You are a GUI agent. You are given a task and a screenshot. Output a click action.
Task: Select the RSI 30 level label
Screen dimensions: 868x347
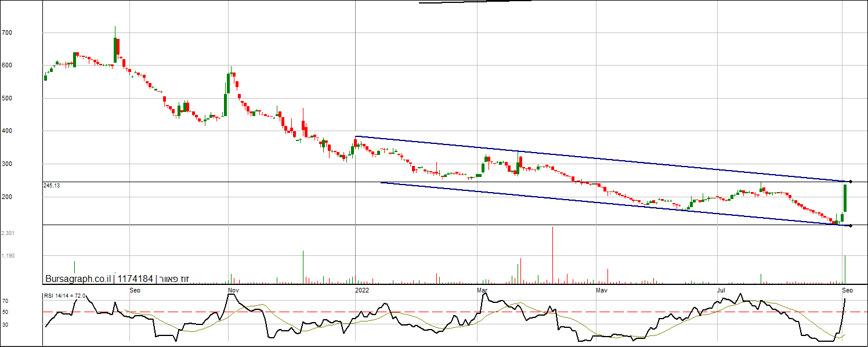point(5,324)
